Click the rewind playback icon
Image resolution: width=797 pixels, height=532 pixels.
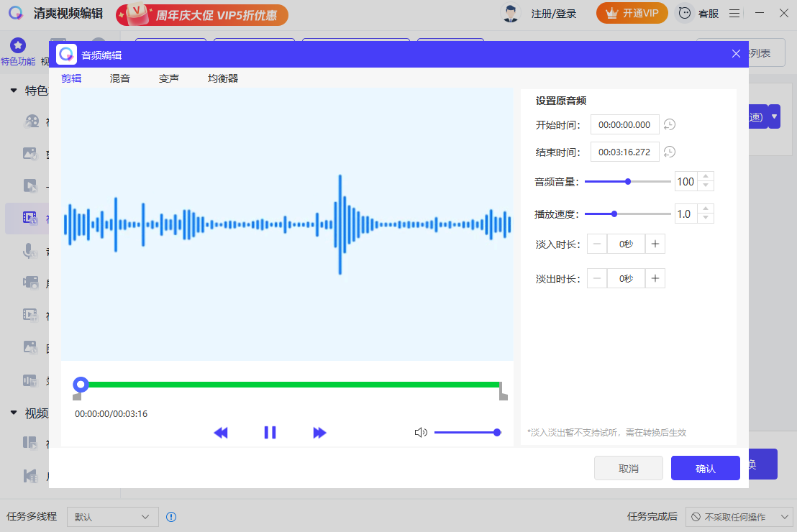221,432
